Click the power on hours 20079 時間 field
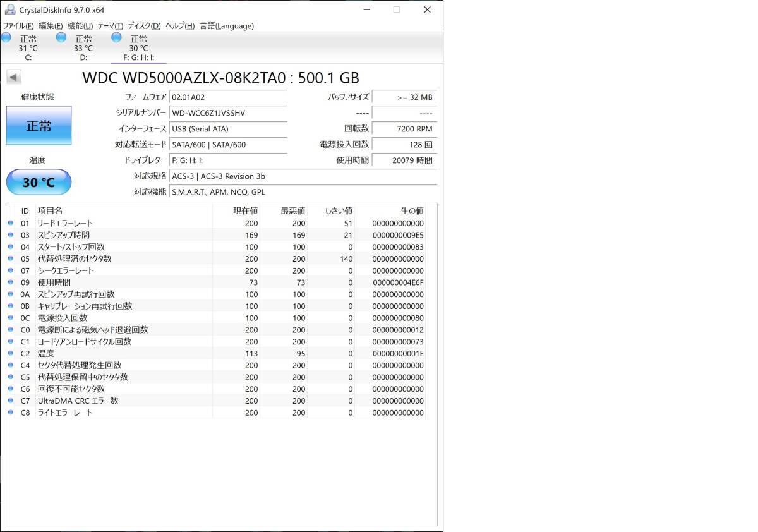The width and height of the screenshot is (758, 532). pos(404,160)
